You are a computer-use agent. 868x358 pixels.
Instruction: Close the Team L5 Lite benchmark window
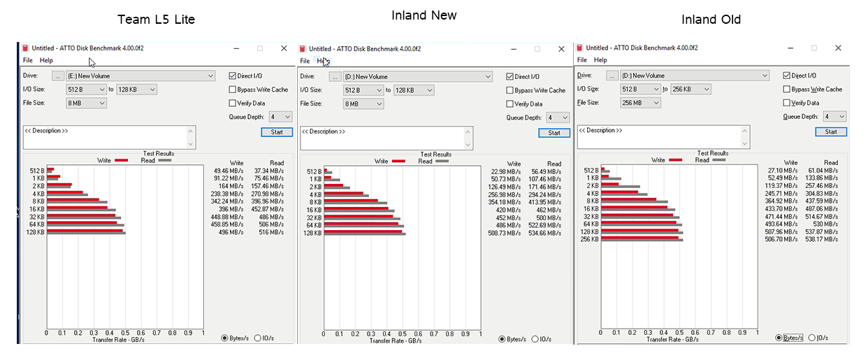[x=284, y=48]
